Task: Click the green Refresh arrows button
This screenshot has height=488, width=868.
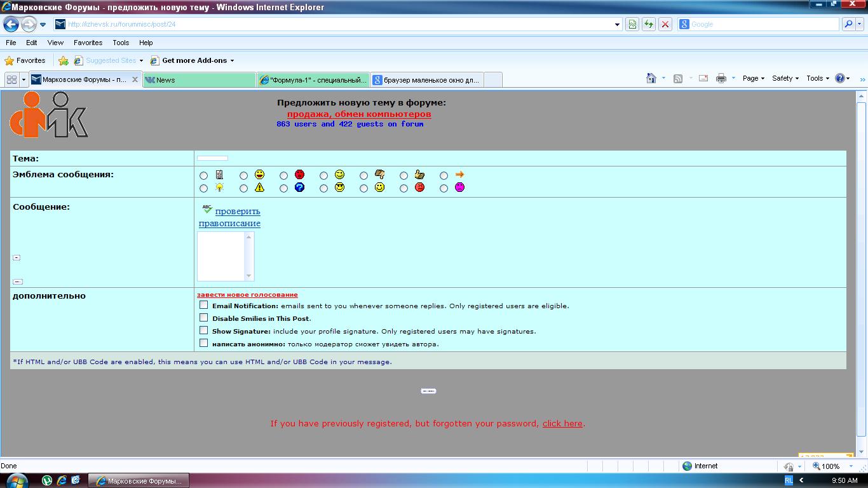Action: (649, 24)
